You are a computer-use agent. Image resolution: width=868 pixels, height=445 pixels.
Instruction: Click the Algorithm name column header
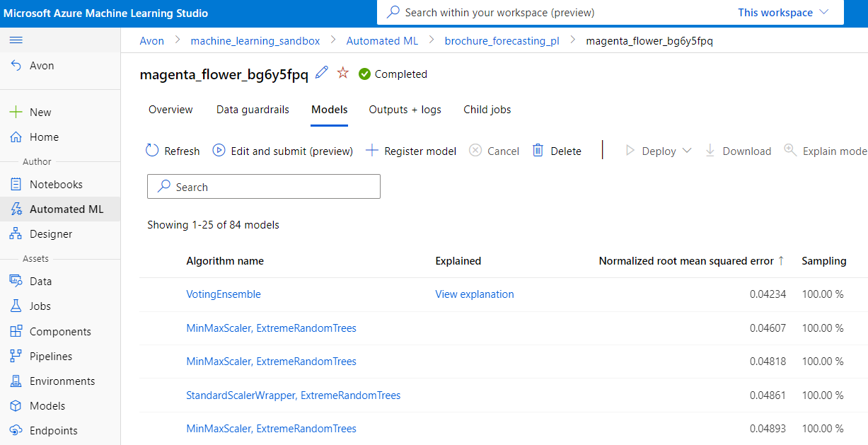tap(225, 261)
